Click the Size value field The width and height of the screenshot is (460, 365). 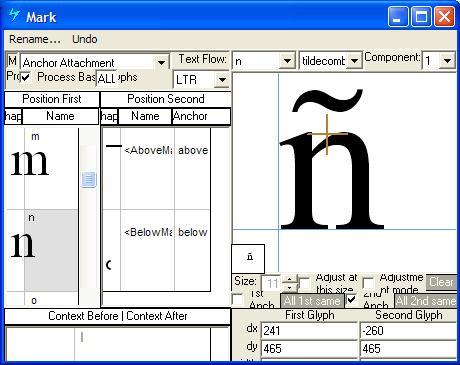point(272,283)
